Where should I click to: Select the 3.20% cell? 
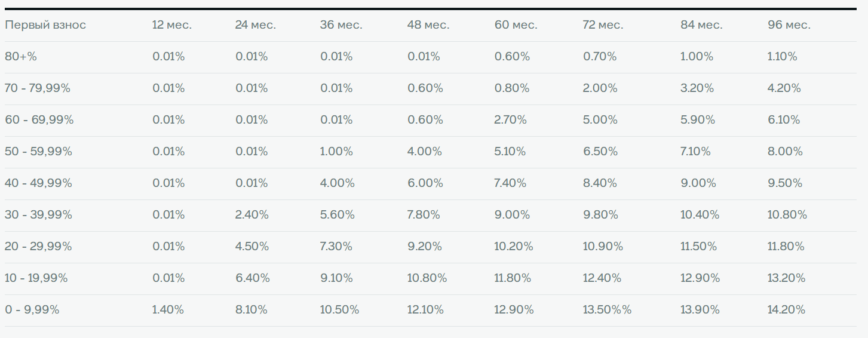point(697,88)
